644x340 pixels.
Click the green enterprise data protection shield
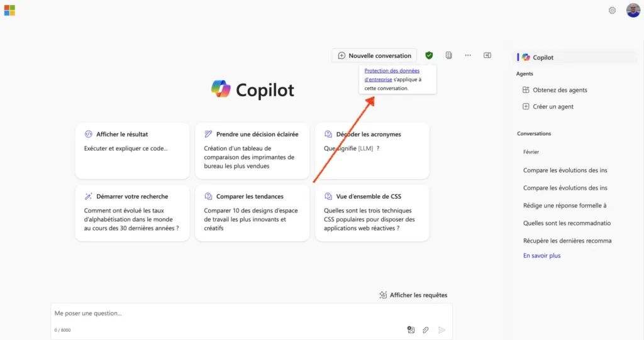429,55
